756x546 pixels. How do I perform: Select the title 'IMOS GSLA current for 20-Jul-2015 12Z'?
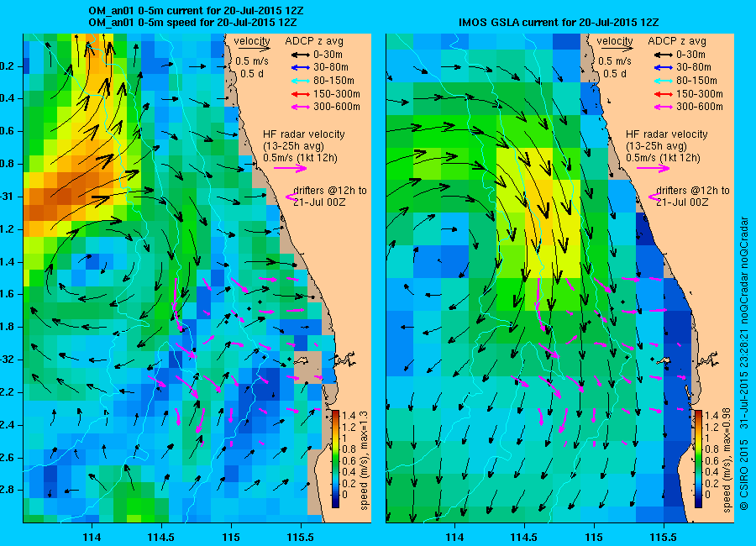[559, 22]
